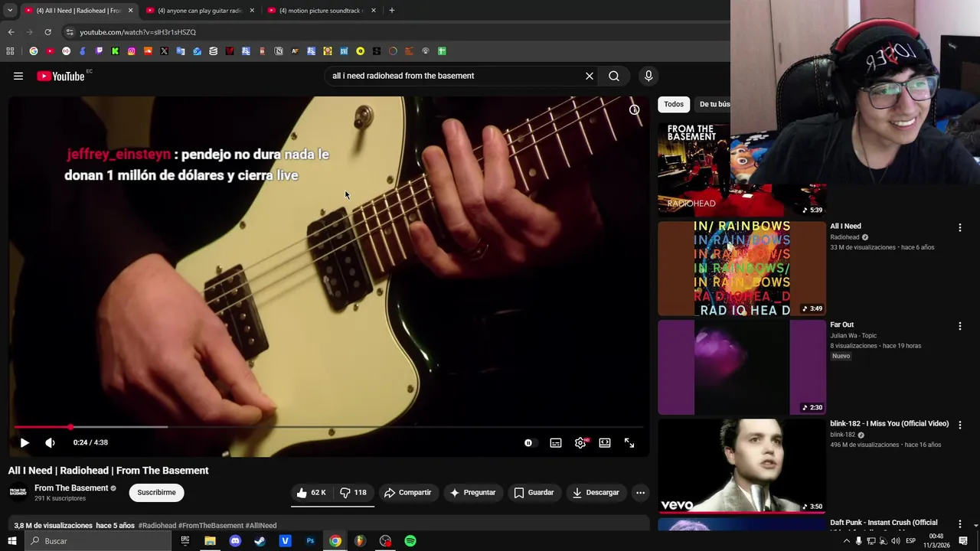Go back with the browser arrow
The image size is (980, 551).
pos(11,32)
